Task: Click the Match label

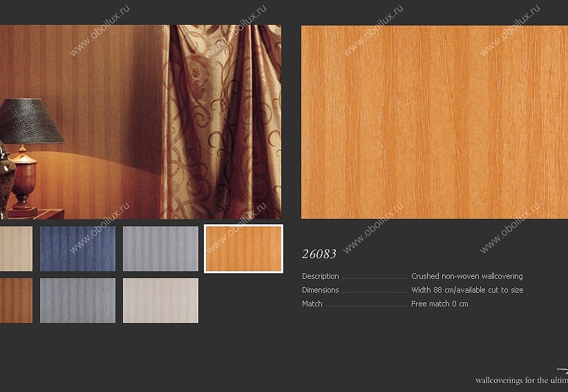Action: coord(312,304)
